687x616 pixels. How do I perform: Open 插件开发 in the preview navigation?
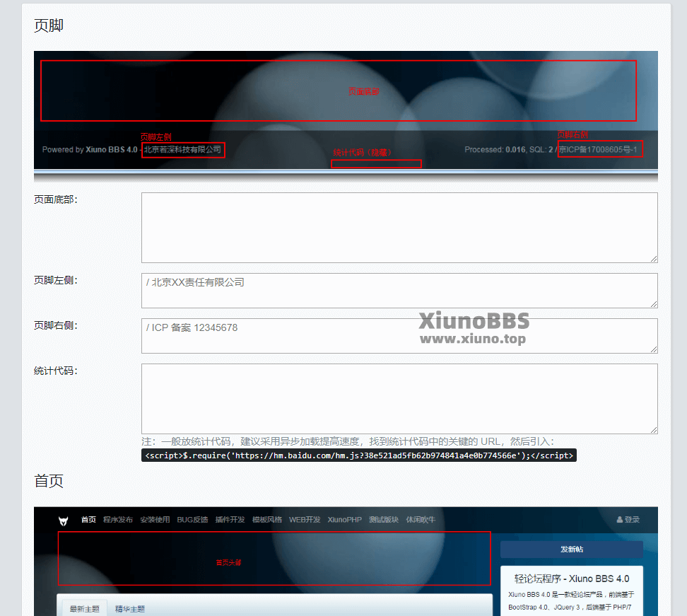(x=230, y=520)
